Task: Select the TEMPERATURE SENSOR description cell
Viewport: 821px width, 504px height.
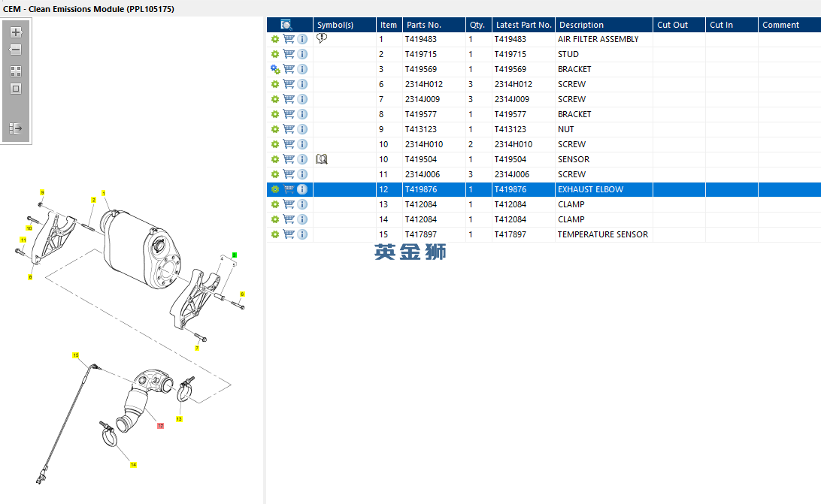Action: 603,234
